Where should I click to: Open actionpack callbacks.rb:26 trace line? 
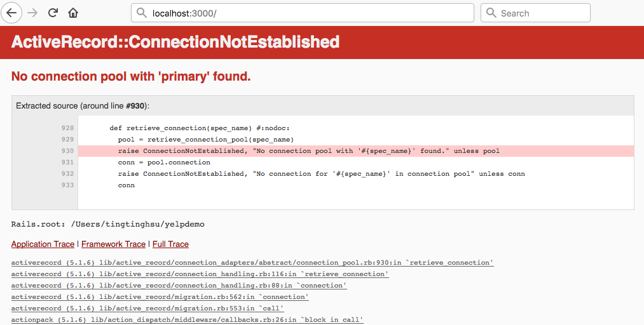(x=187, y=320)
